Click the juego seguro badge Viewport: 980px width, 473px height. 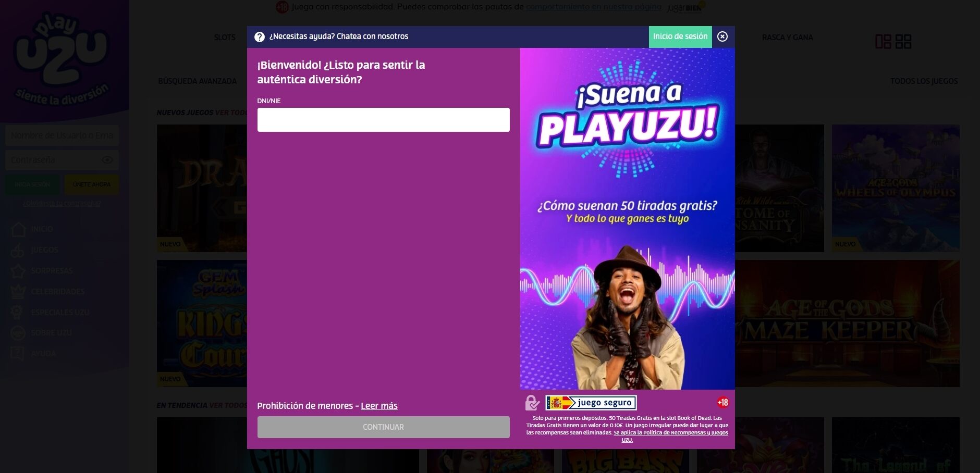click(591, 403)
